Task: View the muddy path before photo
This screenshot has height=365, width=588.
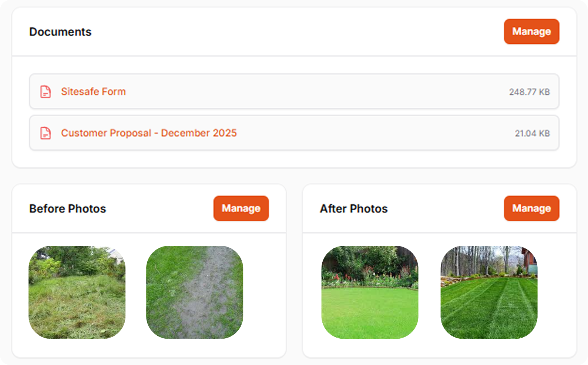Action: 195,292
